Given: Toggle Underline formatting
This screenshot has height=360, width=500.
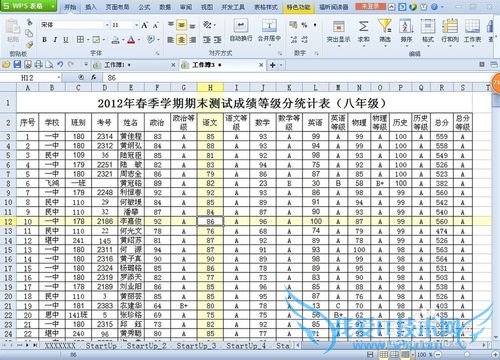Looking at the screenshot, I should [x=66, y=40].
